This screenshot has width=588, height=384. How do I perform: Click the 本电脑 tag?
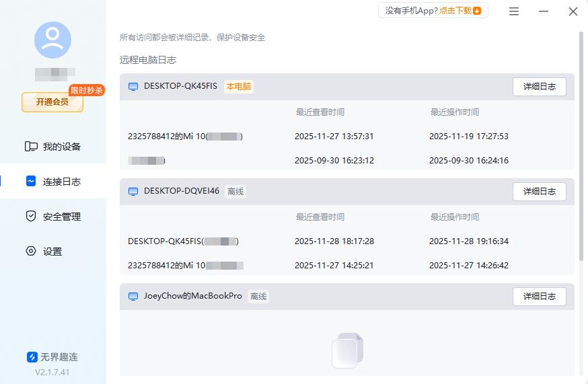coord(239,87)
